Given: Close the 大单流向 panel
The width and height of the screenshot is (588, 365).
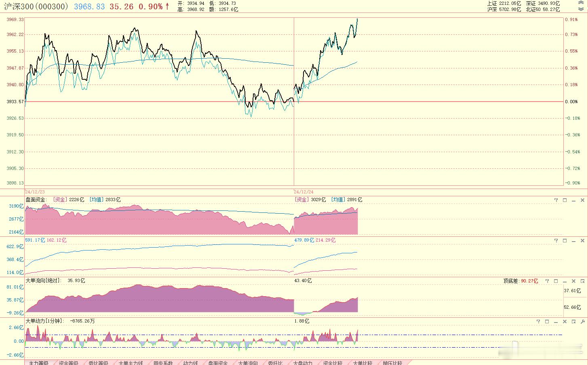Looking at the screenshot, I should [x=573, y=281].
